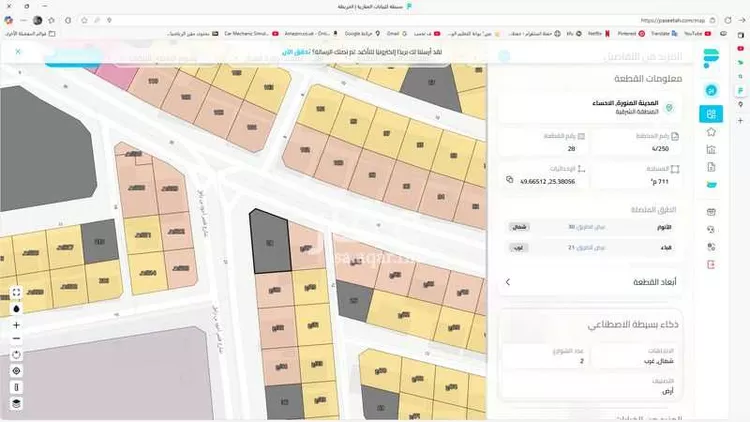Copy the coordinates using the copy icon
Viewport: 750px width, 422px height.
(509, 180)
